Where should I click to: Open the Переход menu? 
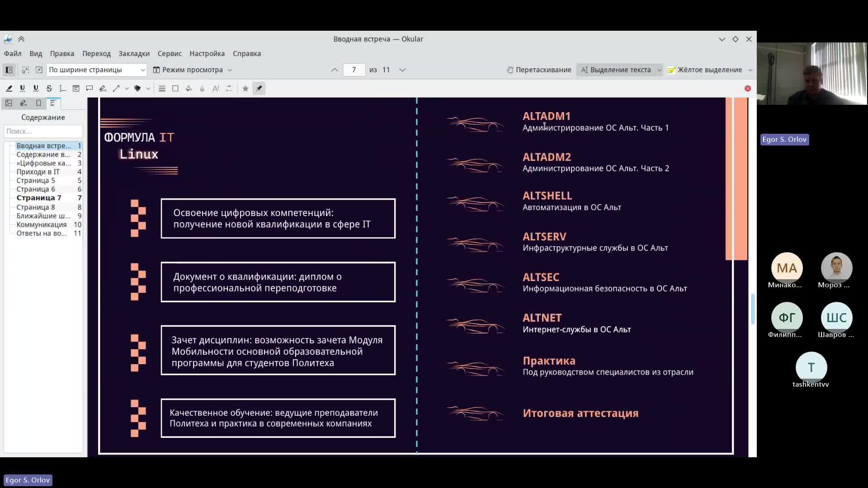pyautogui.click(x=96, y=53)
